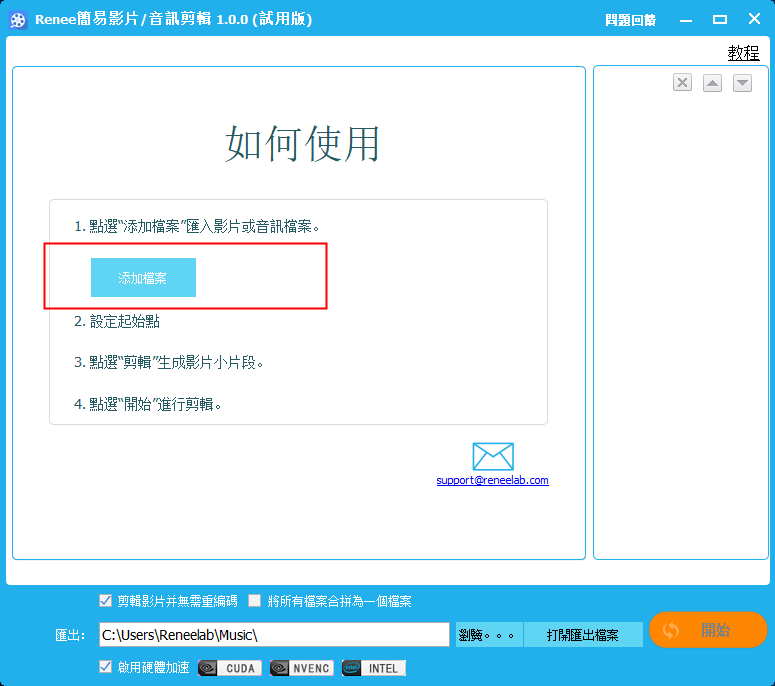Click the move up arrow icon
Viewport: 775px width, 686px height.
pos(712,83)
